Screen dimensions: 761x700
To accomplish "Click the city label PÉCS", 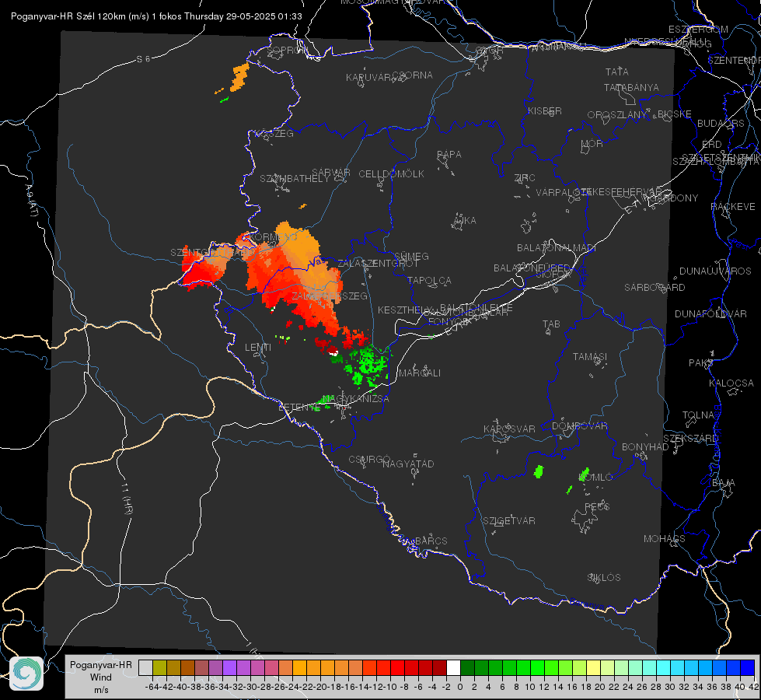I will [x=596, y=506].
